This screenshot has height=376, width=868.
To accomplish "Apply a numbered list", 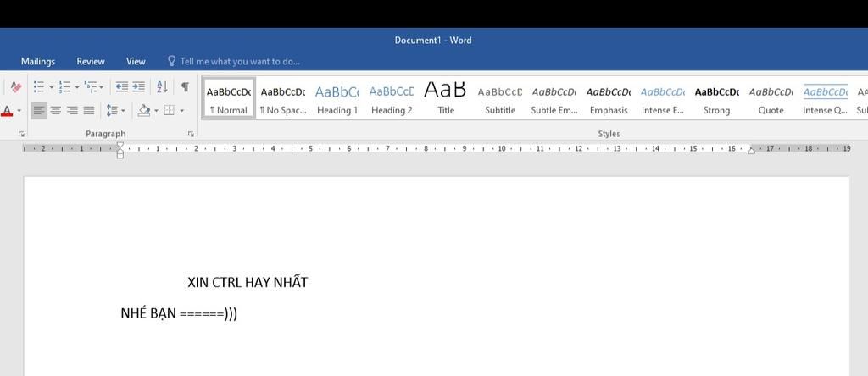I will coord(64,87).
